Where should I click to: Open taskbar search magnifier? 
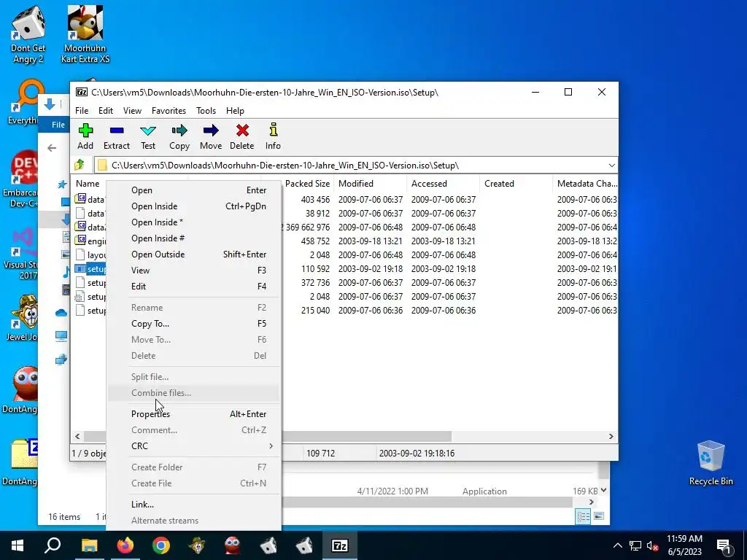pyautogui.click(x=53, y=545)
